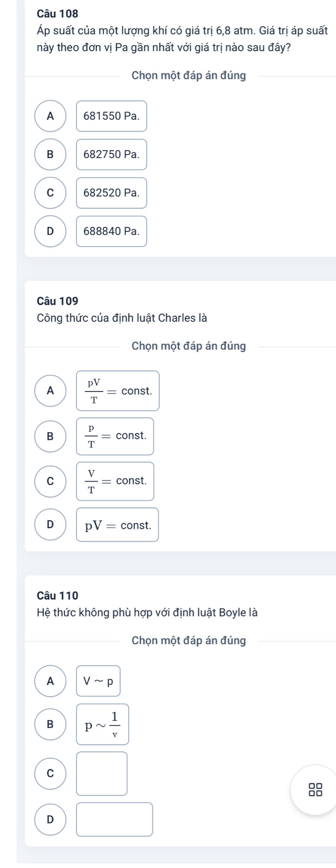Choose option C circle in Câu 108
This screenshot has width=336, height=868.
click(50, 193)
